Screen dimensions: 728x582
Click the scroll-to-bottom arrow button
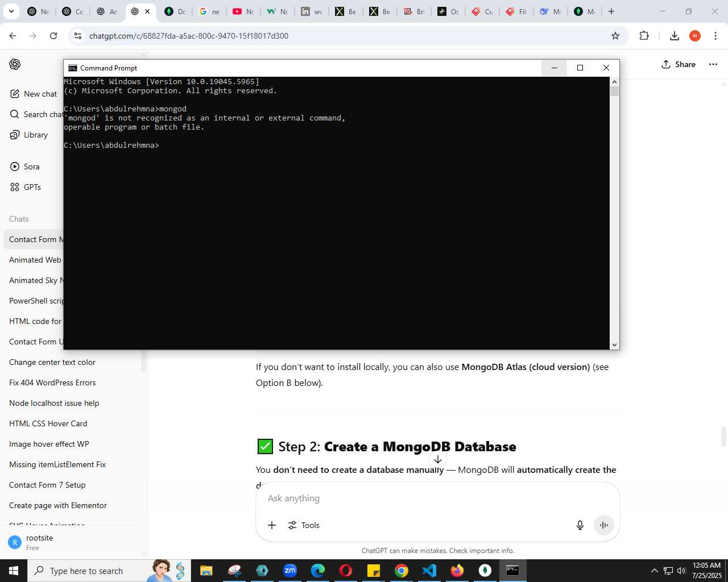tap(438, 459)
